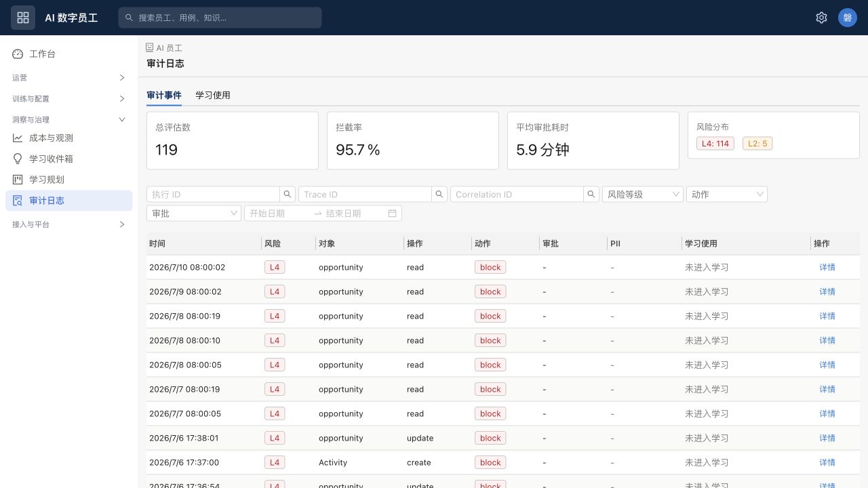
Task: Click L4 tag in 2026/7/7 08:00:19 row
Action: coord(275,390)
